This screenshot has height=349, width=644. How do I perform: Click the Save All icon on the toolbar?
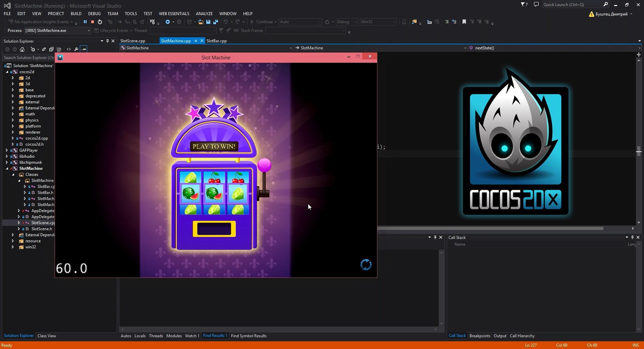click(216, 22)
